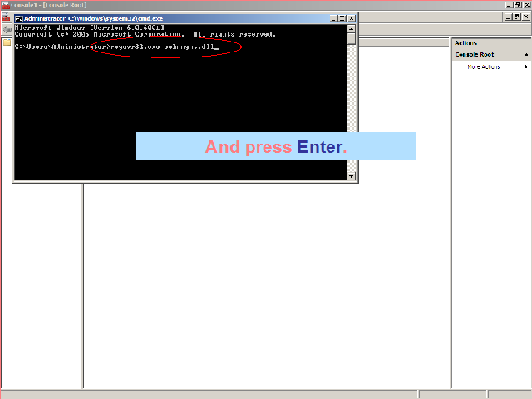Open More Actions in Actions pane

483,66
